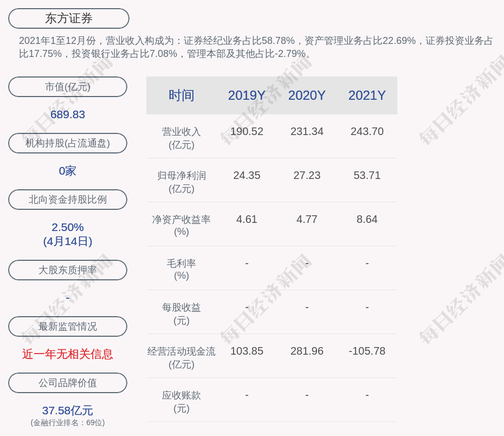Select the 2021Y column header
Image resolution: width=504 pixels, height=436 pixels.
367,95
